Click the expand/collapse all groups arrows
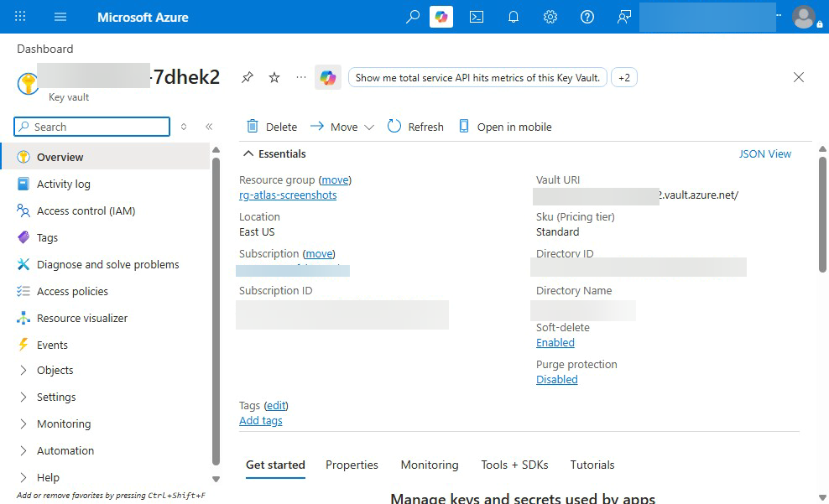 184,127
